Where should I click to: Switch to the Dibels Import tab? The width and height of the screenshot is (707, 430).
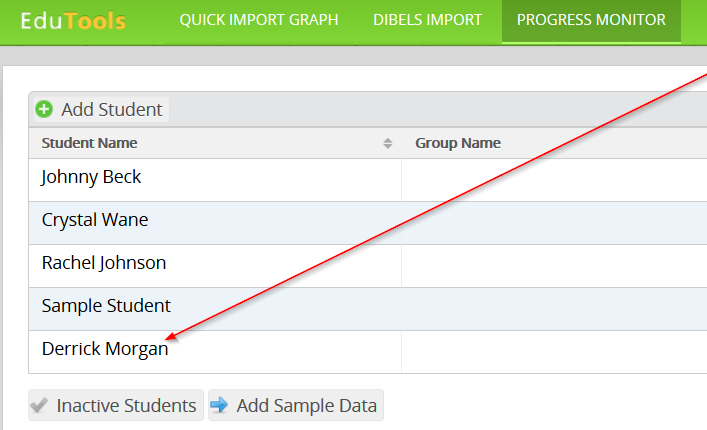[427, 20]
